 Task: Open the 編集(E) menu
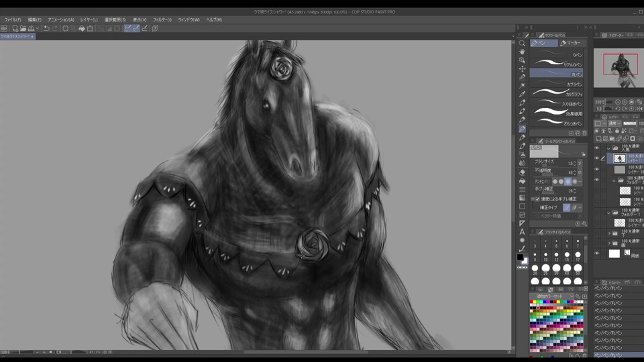coord(34,19)
